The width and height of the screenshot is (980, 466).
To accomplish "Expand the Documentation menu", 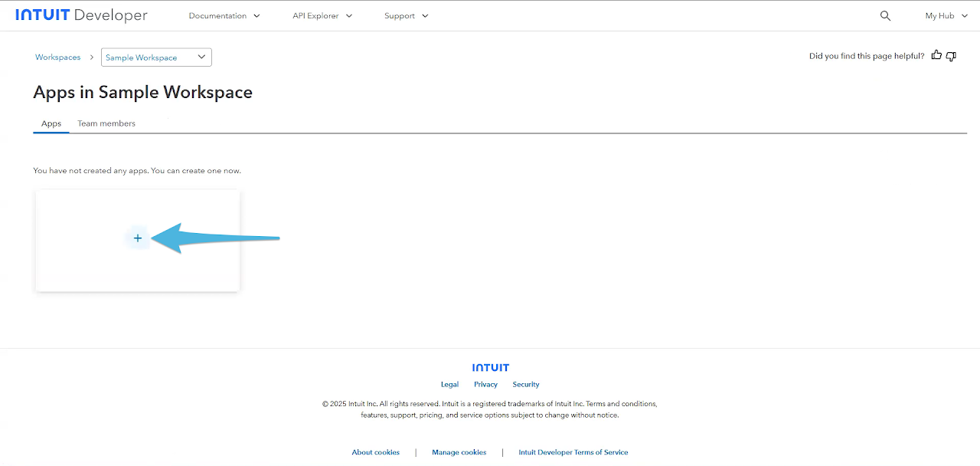I will 224,15.
